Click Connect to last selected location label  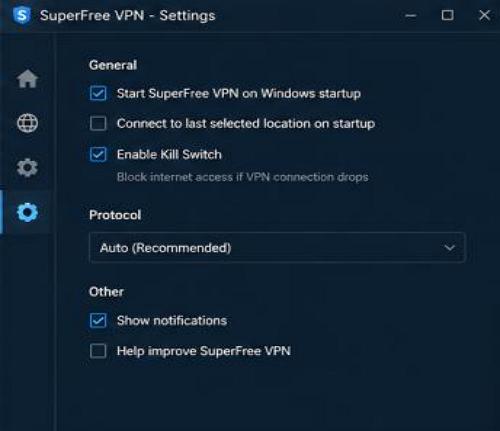[x=246, y=124]
